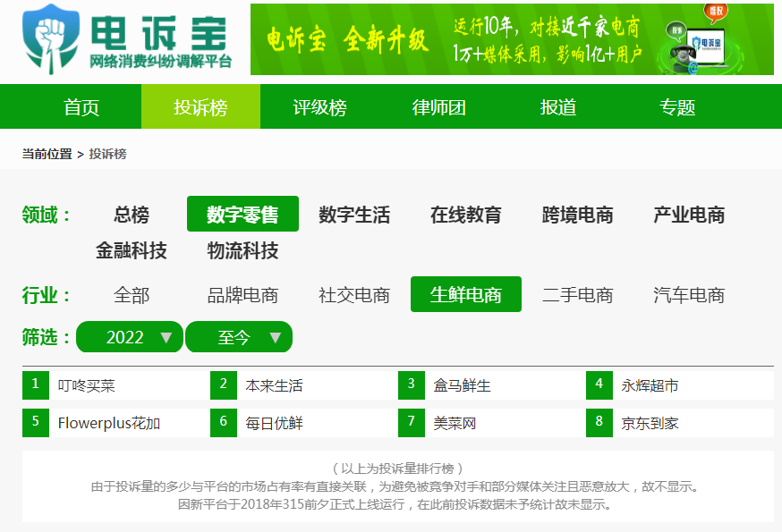This screenshot has width=782, height=532.
Task: Open the 永辉超市 ranking entry
Action: 650,385
